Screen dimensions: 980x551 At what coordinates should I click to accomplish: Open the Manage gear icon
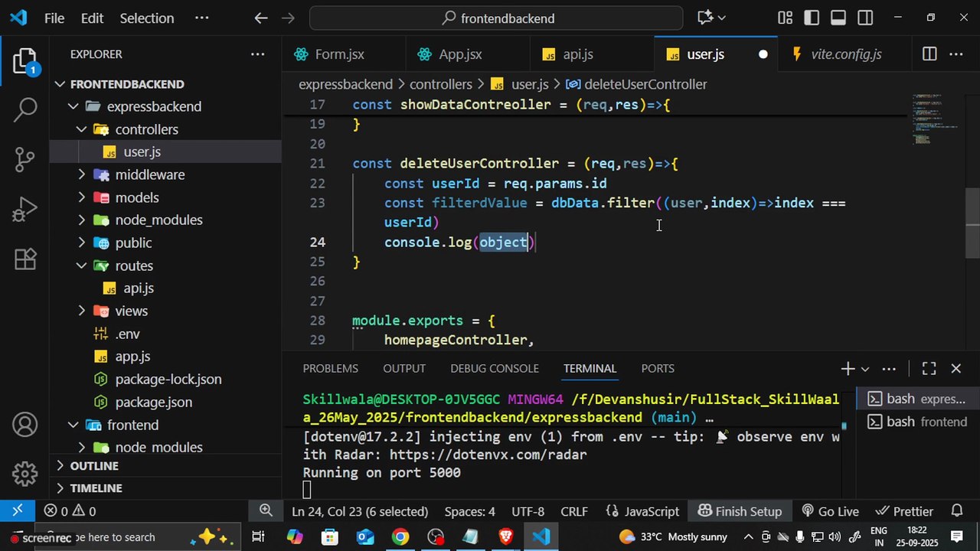(x=24, y=473)
